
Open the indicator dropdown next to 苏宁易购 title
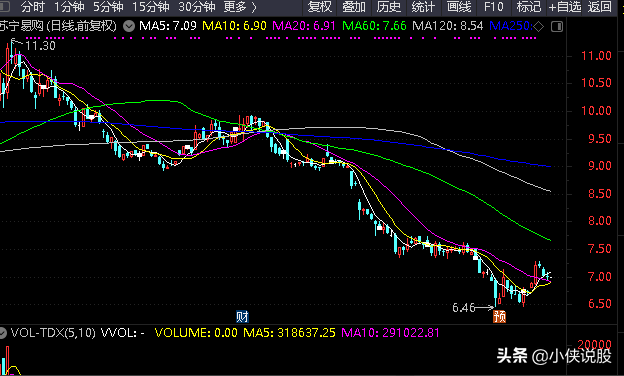129,26
